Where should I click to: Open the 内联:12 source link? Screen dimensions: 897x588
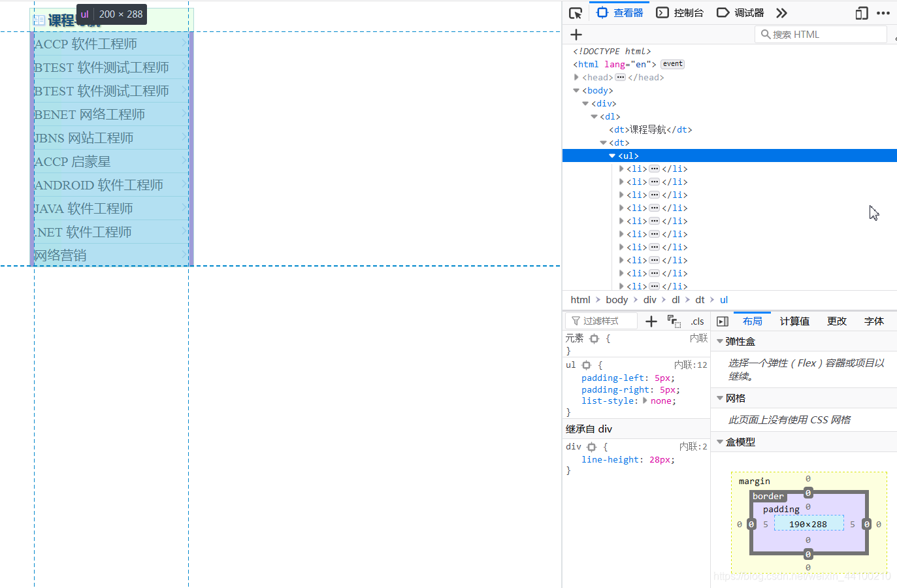pos(691,365)
